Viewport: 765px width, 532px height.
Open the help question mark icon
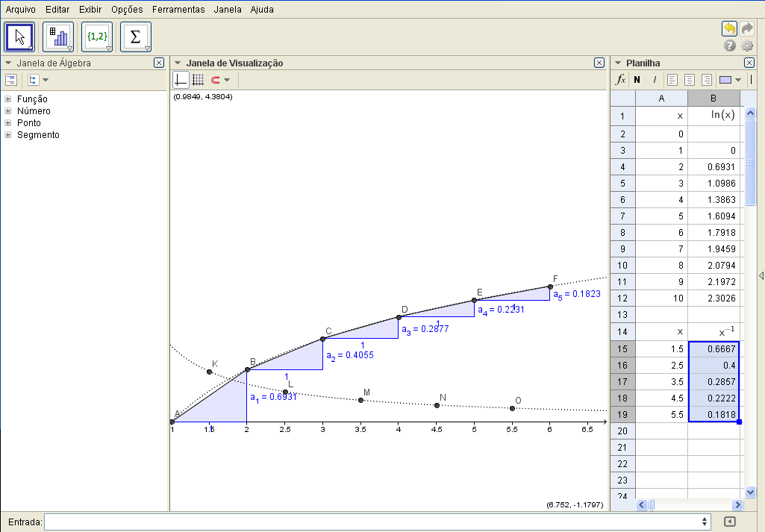click(730, 46)
